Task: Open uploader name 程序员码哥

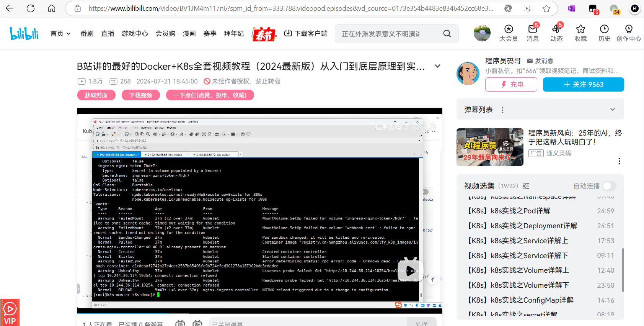Action: pyautogui.click(x=503, y=61)
